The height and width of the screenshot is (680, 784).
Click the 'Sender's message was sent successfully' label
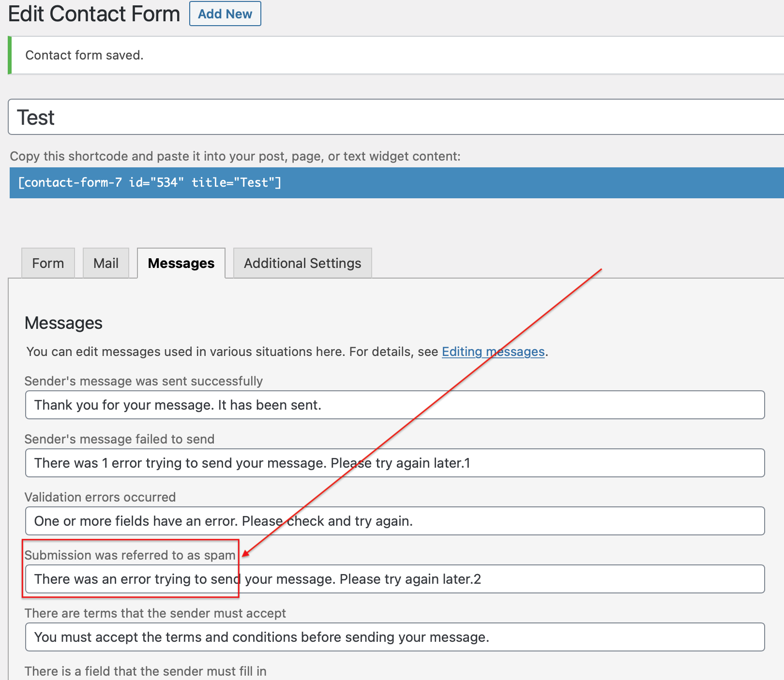tap(144, 381)
